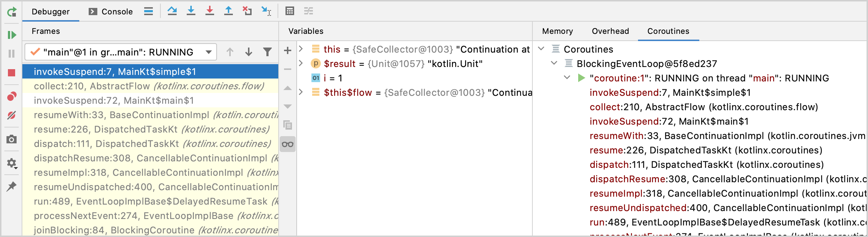868x237 pixels.
Task: Click the Rerun debug icon
Action: (x=12, y=12)
